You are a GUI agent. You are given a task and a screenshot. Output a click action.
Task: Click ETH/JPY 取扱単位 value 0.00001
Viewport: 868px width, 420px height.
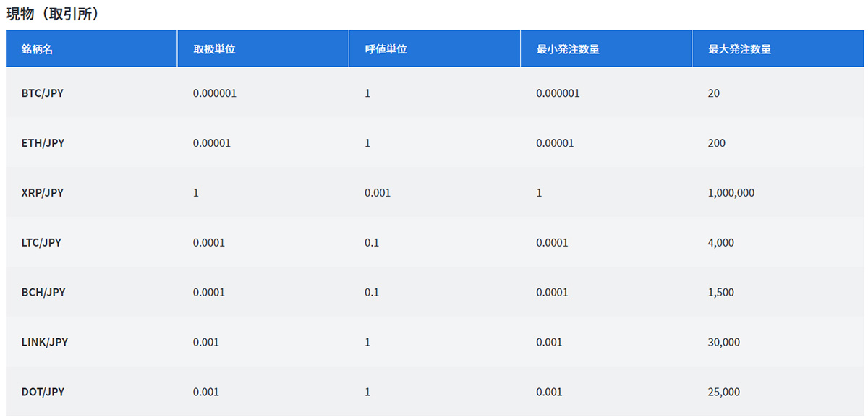point(212,143)
